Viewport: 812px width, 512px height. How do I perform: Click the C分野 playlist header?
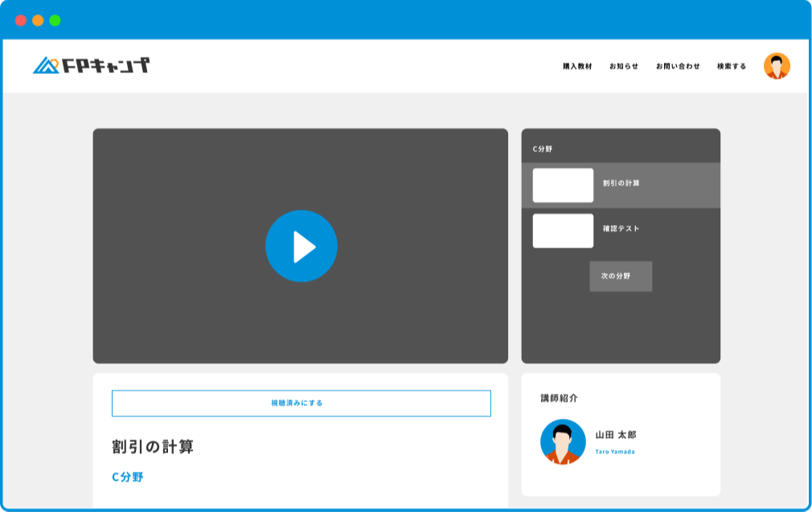[542, 149]
